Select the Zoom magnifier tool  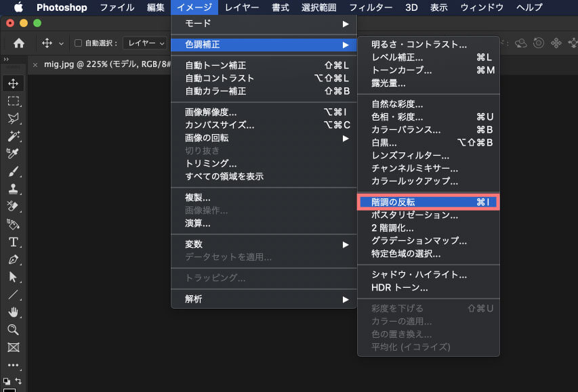coord(14,329)
